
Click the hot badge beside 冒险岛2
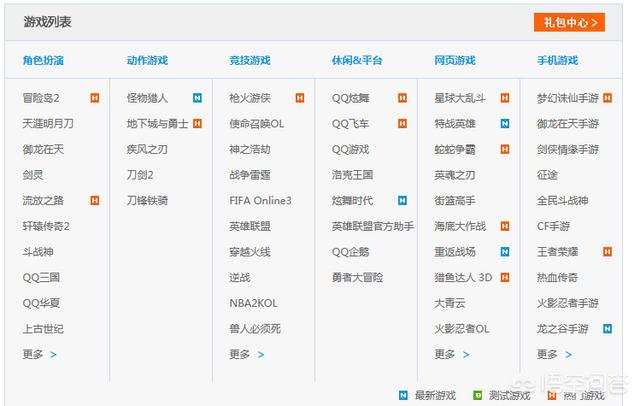tap(95, 98)
